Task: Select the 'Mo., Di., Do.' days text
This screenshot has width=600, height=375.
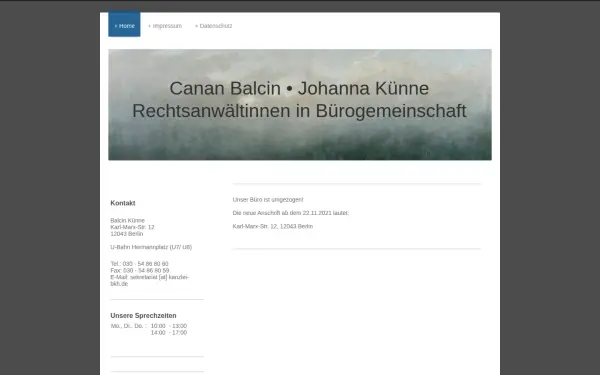Action: click(x=129, y=326)
